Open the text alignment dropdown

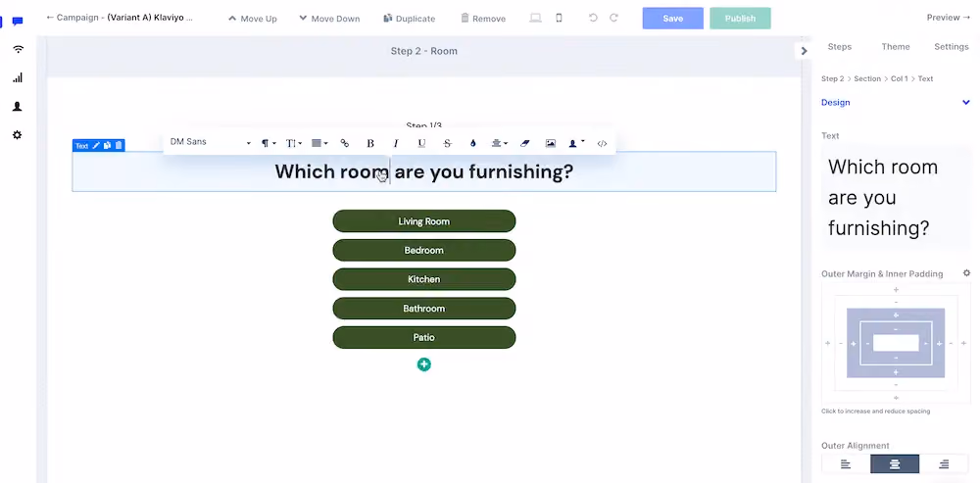pos(319,143)
